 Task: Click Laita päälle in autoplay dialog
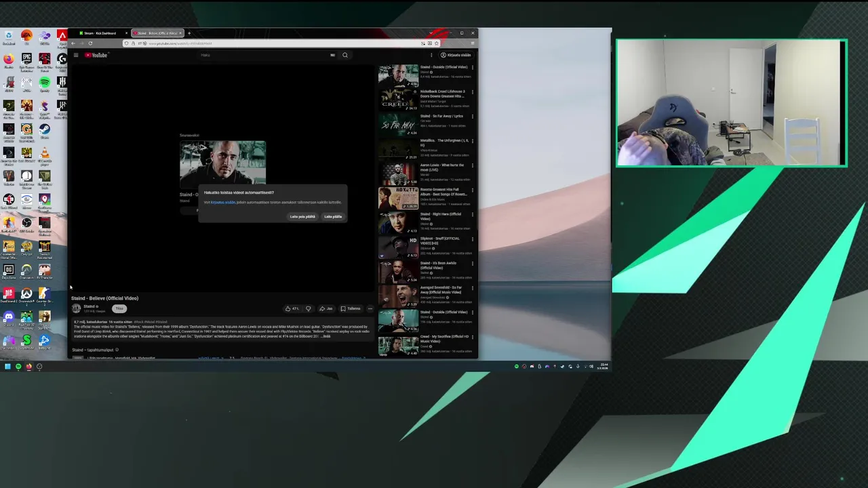pos(333,216)
